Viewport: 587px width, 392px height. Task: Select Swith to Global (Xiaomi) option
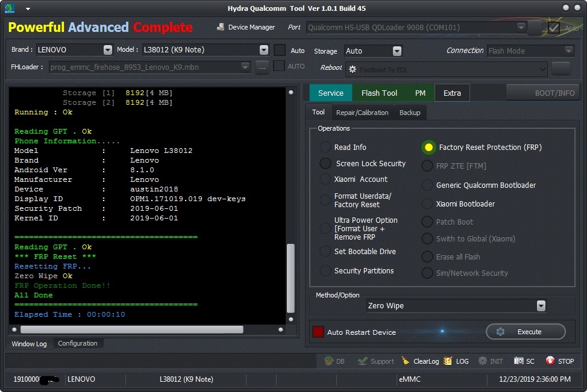(427, 238)
